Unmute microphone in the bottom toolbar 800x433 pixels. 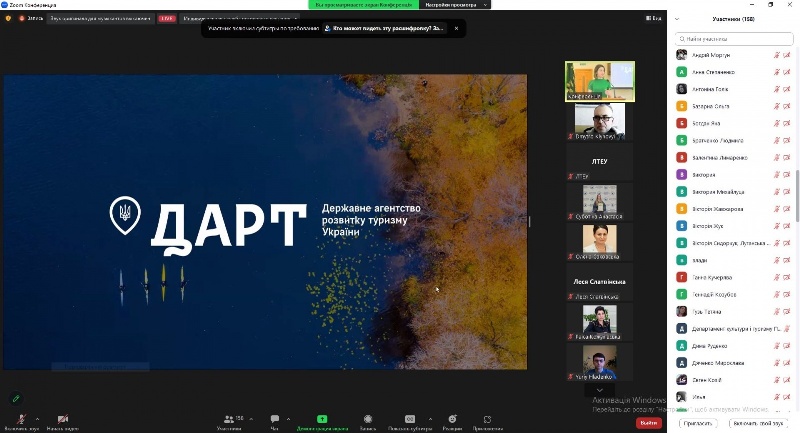21,418
